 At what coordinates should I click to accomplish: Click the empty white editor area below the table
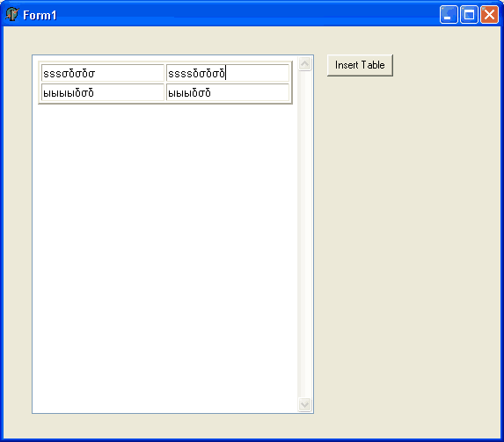tap(165, 257)
